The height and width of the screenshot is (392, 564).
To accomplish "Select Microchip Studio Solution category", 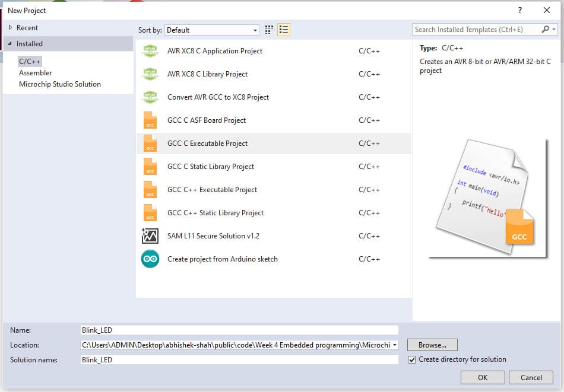I will click(60, 84).
